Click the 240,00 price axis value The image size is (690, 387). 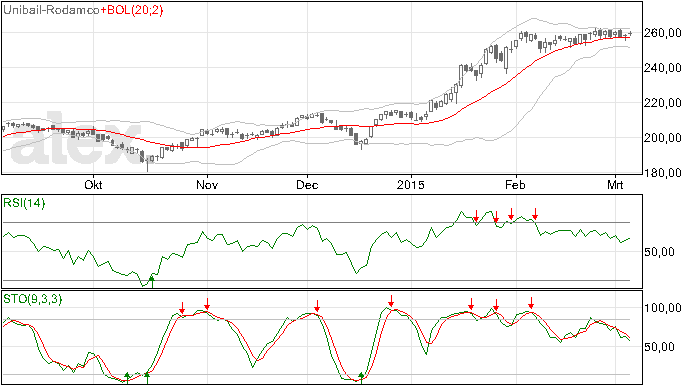coord(663,68)
